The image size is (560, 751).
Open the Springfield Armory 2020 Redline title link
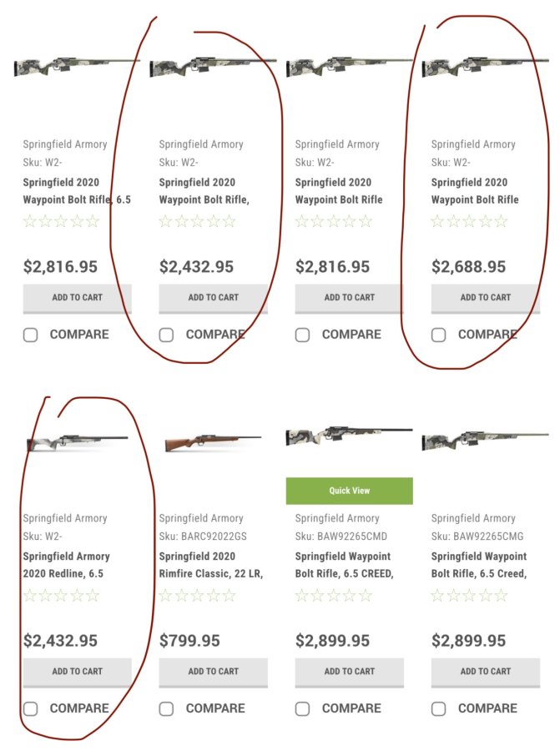(66, 565)
